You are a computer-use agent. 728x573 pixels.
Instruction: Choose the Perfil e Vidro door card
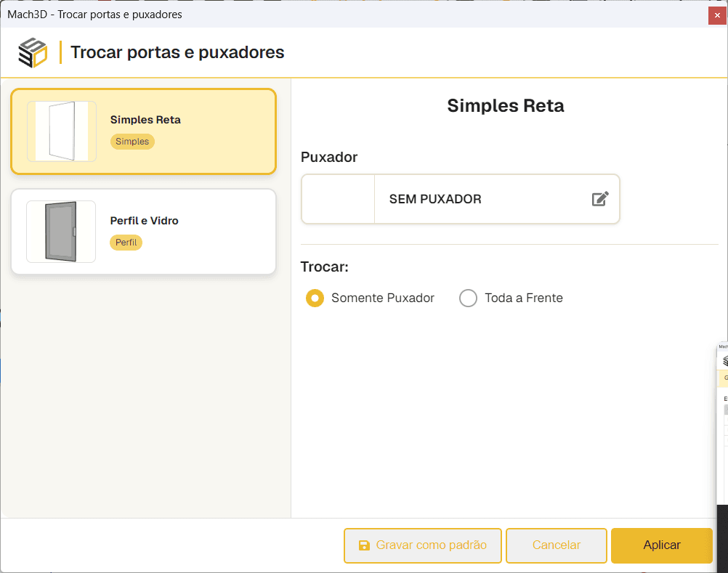143,232
